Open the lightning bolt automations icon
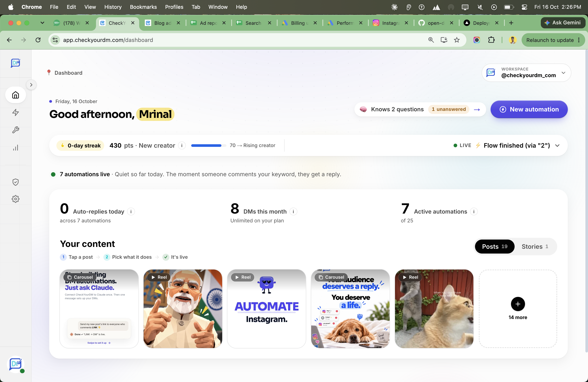The height and width of the screenshot is (382, 588). [x=16, y=112]
